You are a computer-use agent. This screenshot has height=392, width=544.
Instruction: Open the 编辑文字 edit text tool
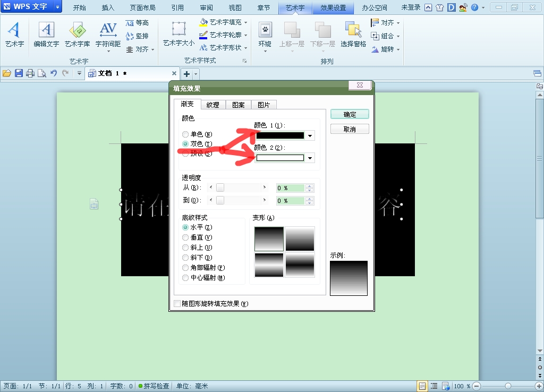click(47, 34)
